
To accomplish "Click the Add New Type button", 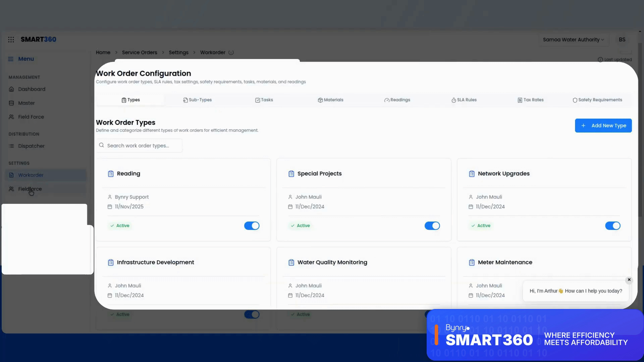I will pos(603,126).
